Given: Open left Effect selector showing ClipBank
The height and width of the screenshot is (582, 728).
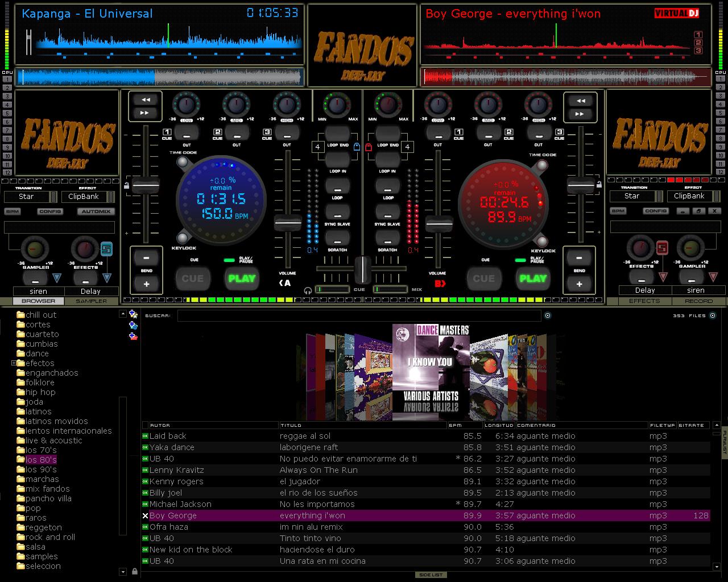Looking at the screenshot, I should [x=88, y=197].
